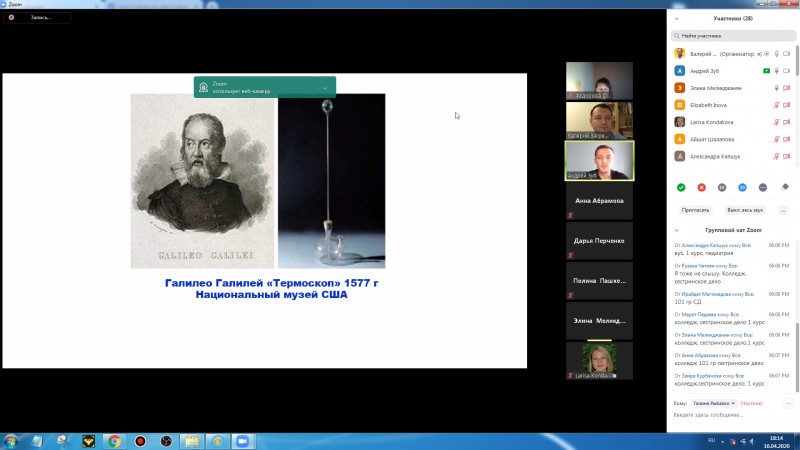Toggle microphone for Андрей Зуб

tap(777, 71)
